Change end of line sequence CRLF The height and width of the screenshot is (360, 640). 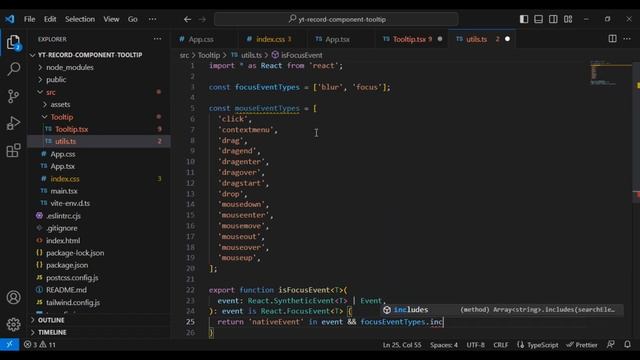pyautogui.click(x=501, y=345)
